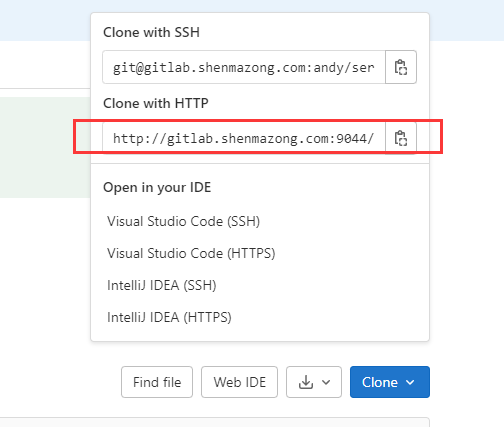The image size is (504, 427).
Task: Copy the SSH clone URL
Action: (x=401, y=67)
